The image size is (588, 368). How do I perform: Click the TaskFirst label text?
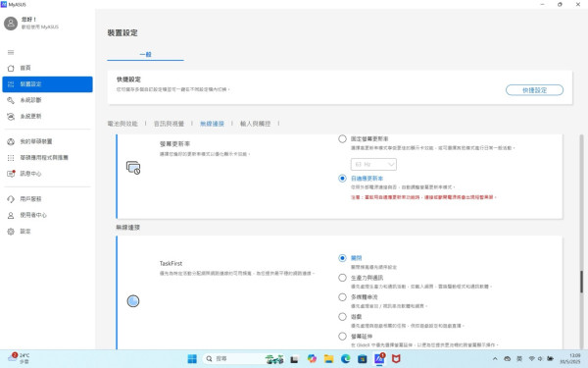point(171,264)
